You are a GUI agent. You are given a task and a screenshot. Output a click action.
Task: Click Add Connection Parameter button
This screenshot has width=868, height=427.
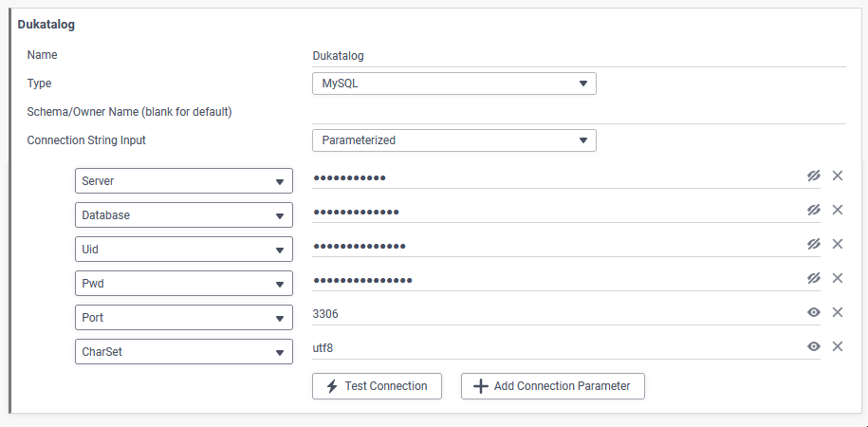pyautogui.click(x=552, y=386)
